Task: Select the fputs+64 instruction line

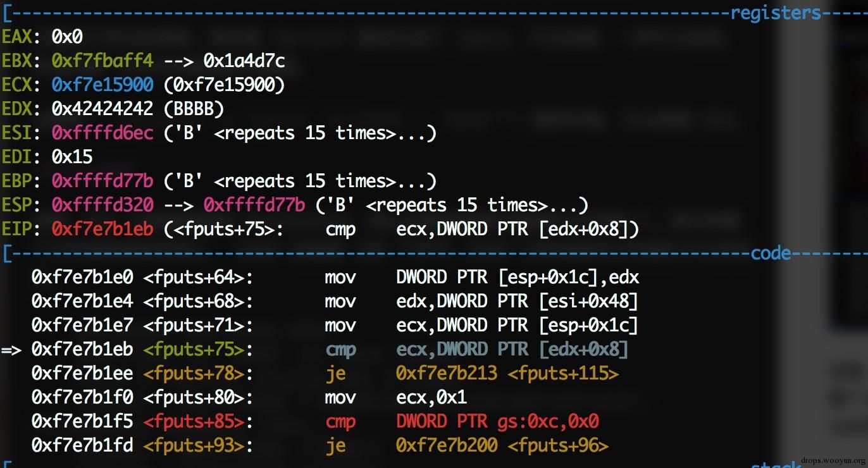Action: (x=335, y=277)
